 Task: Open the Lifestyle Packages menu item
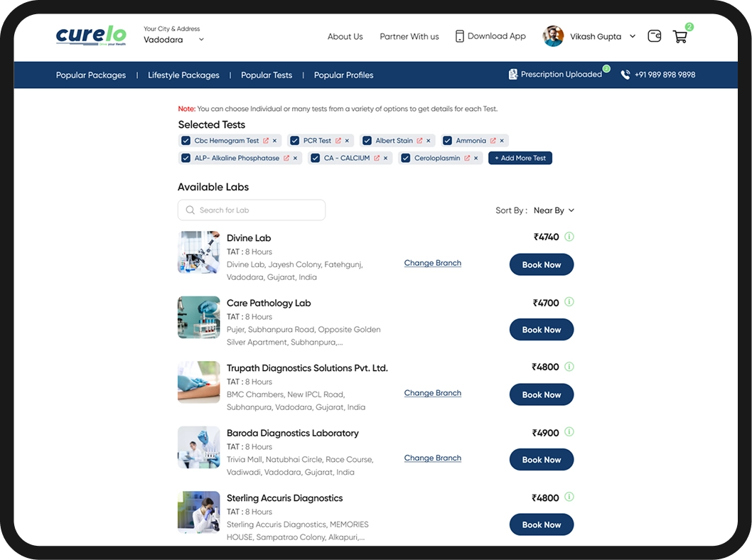click(x=183, y=75)
